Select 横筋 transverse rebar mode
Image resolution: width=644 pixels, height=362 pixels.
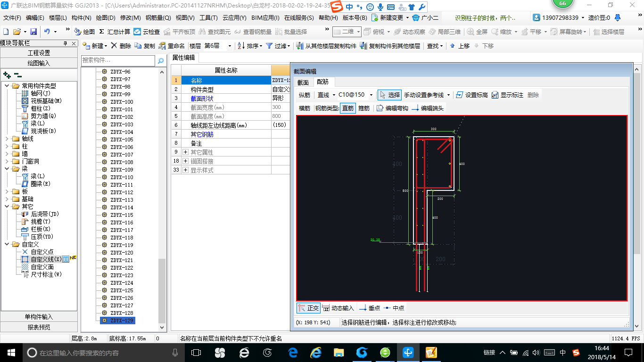coord(305,108)
